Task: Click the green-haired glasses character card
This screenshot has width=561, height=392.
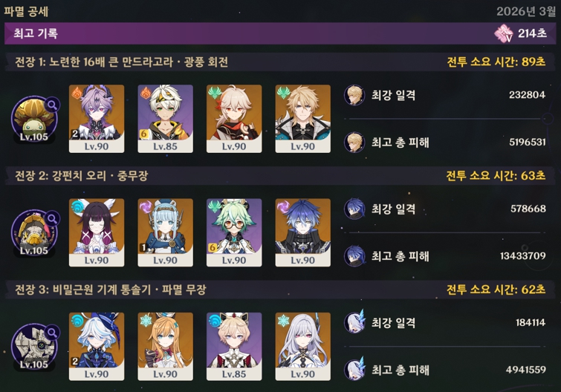Action: [x=234, y=232]
